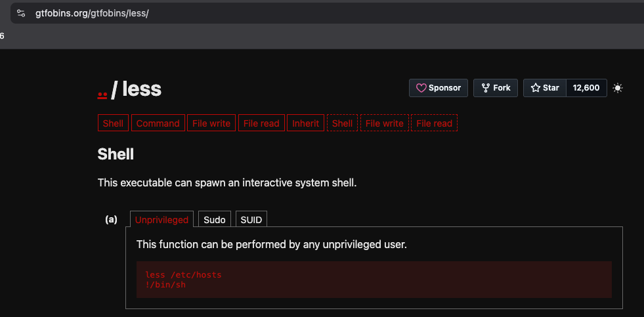Switch to the Unprivileged tab
This screenshot has width=644, height=317.
[x=161, y=220]
